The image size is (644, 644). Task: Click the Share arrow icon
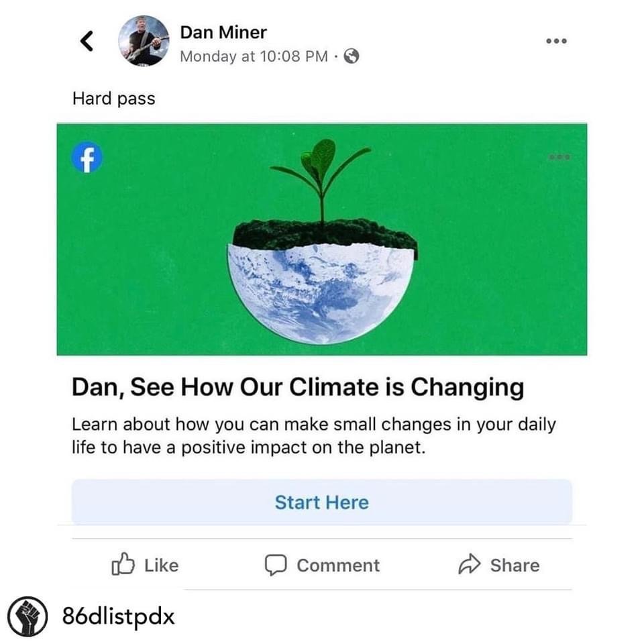click(x=470, y=565)
